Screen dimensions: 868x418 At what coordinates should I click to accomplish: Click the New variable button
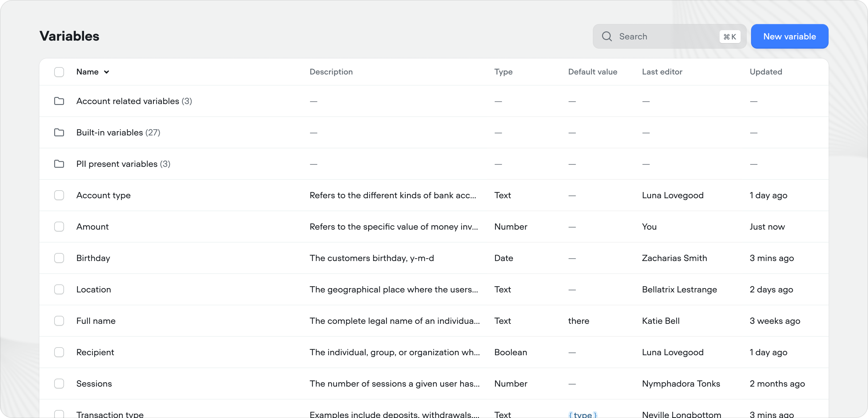[x=790, y=36]
